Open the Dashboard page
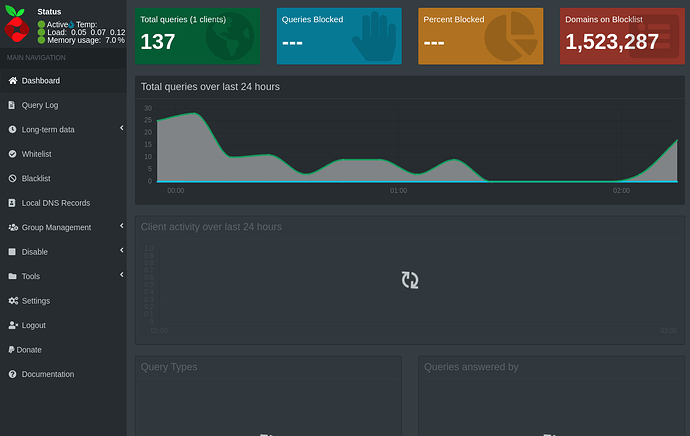Image resolution: width=690 pixels, height=436 pixels. point(63,81)
